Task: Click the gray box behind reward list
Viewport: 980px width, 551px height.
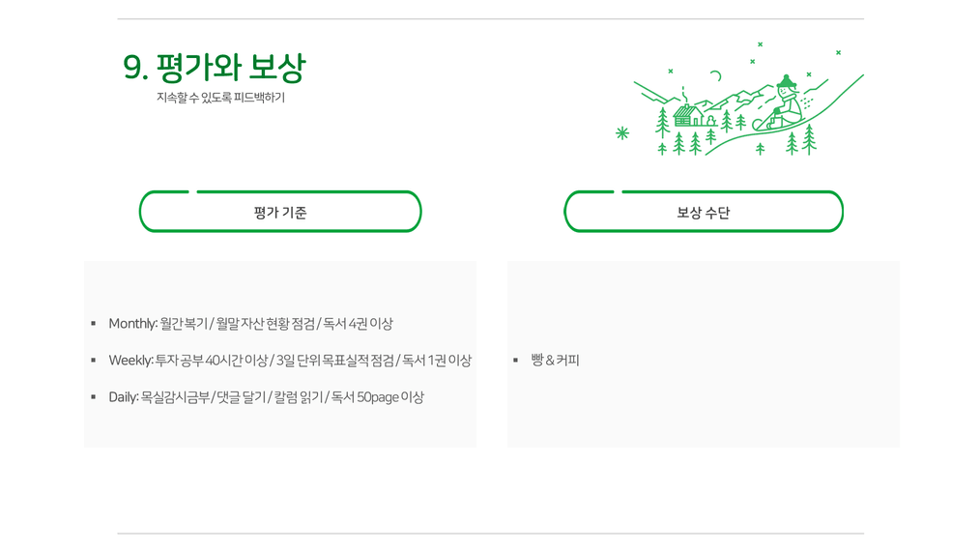Action: tap(704, 354)
